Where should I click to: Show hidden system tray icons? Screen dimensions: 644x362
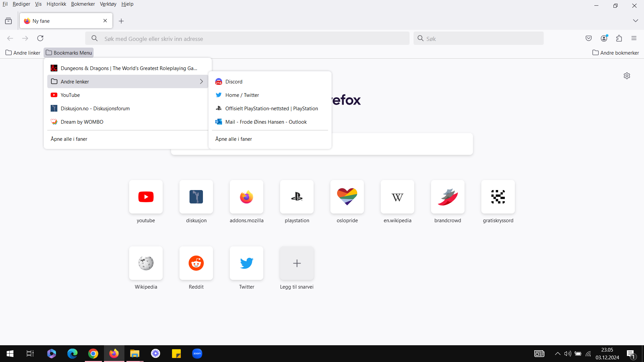pyautogui.click(x=557, y=354)
